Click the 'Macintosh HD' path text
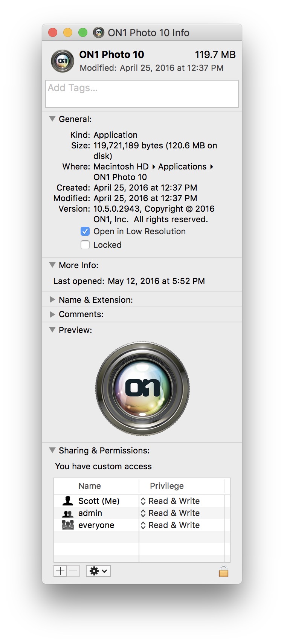 [x=121, y=166]
